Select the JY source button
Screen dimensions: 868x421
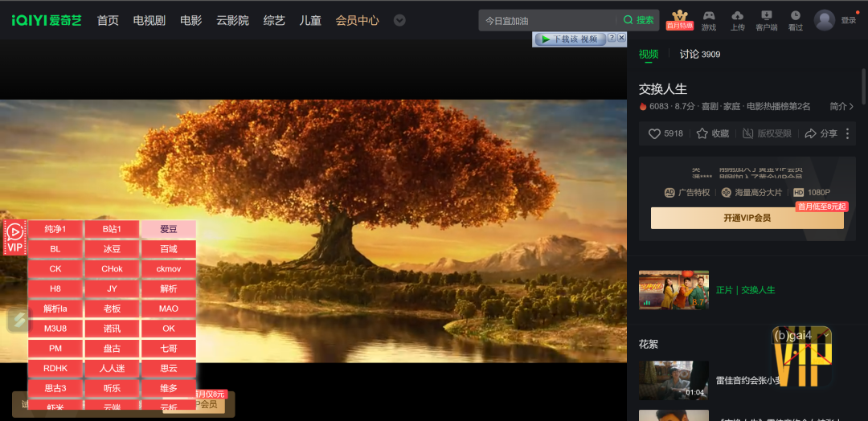112,288
